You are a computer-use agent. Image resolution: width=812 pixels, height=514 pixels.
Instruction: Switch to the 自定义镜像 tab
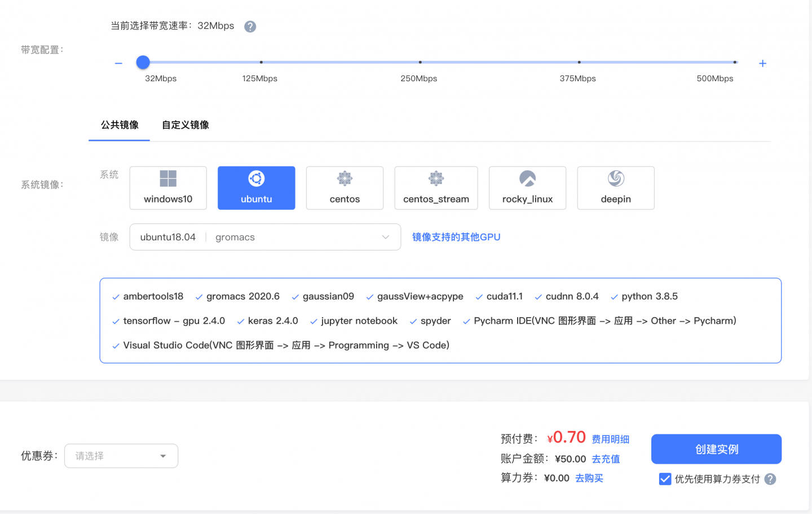click(x=185, y=125)
